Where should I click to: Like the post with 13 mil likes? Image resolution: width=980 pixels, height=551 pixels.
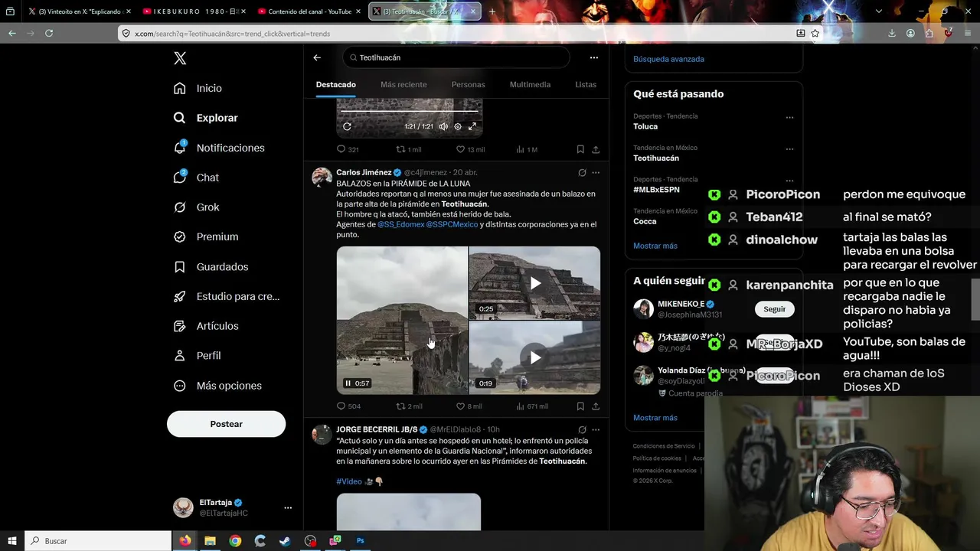tap(470, 149)
